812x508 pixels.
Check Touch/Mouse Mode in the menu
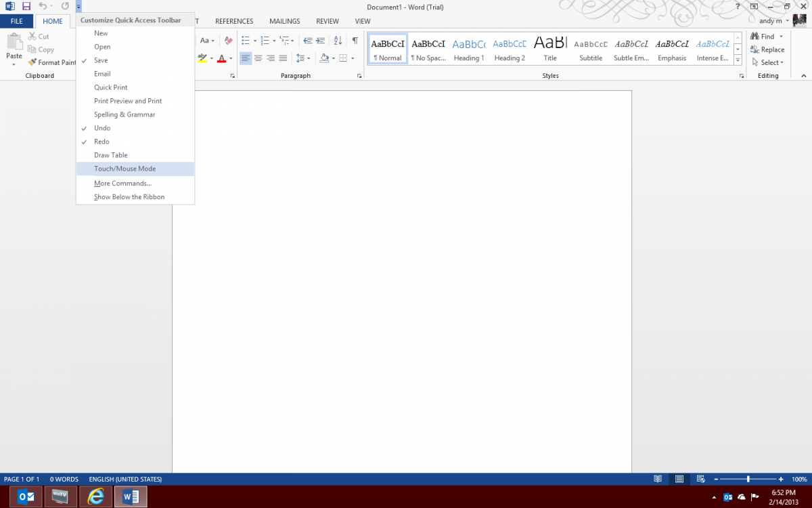tap(135, 169)
